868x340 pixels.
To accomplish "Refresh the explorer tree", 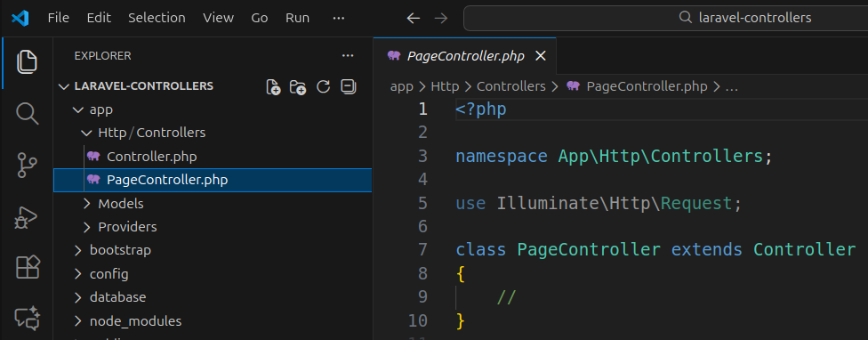I will pos(324,86).
